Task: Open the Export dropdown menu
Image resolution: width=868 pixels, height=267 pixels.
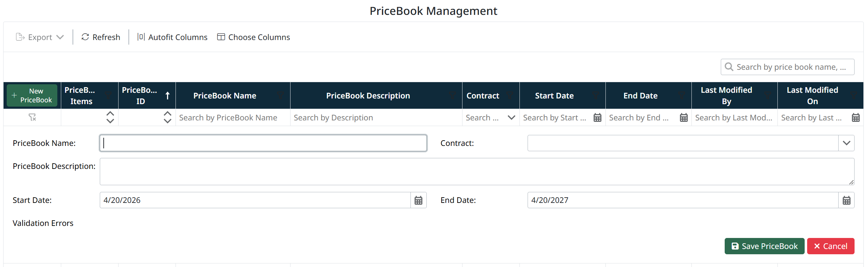Action: (x=40, y=37)
